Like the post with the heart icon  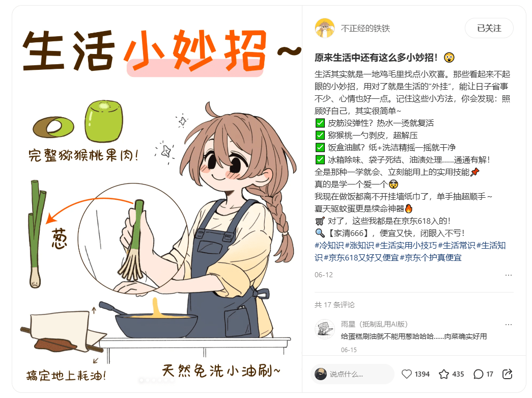pyautogui.click(x=406, y=374)
